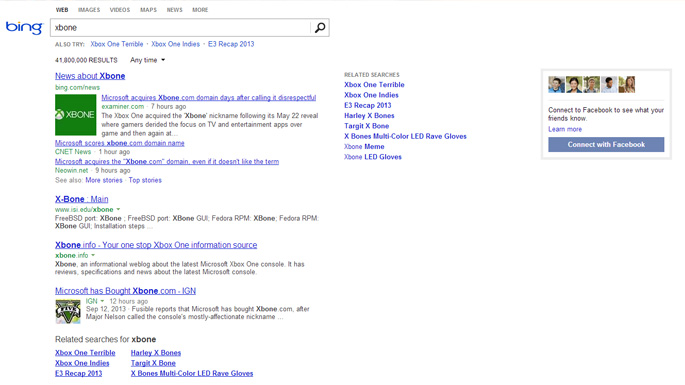Click bottom related search Targit X Bone
The width and height of the screenshot is (685, 385).
point(153,363)
